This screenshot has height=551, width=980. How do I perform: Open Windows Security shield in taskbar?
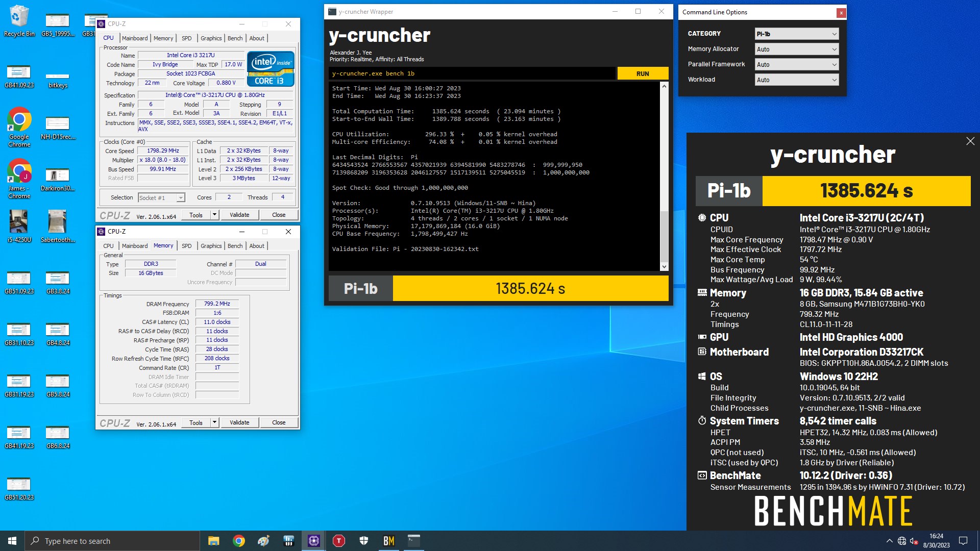click(x=364, y=541)
